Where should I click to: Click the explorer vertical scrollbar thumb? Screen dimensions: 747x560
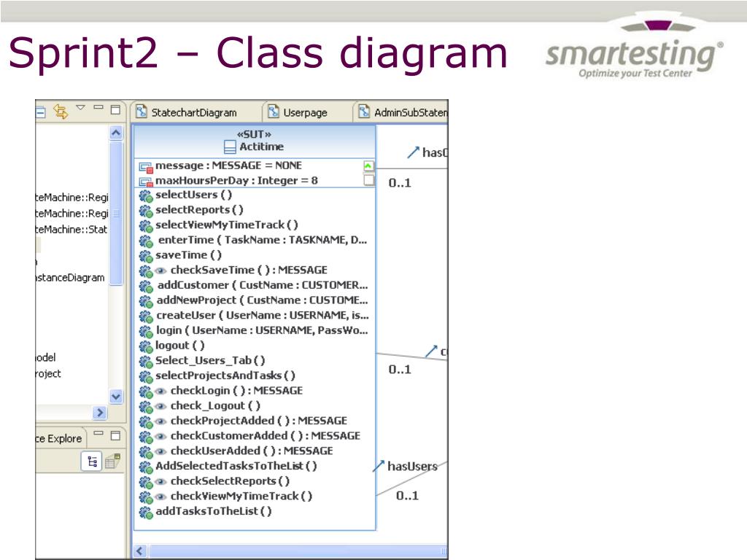(x=116, y=214)
